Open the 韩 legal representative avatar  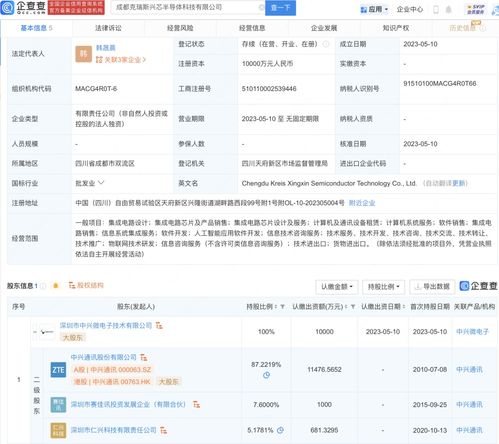point(83,54)
